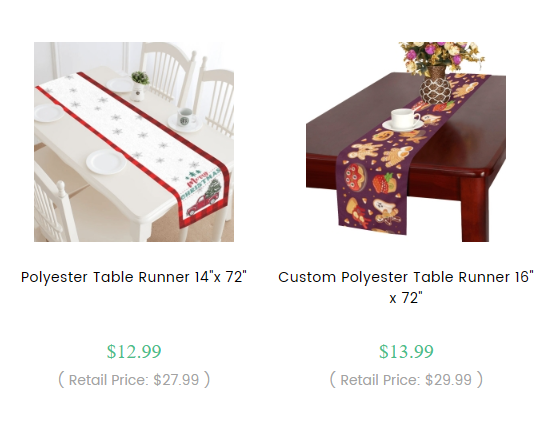Click the strawberry dessert graphic on purple runner

click(x=384, y=184)
